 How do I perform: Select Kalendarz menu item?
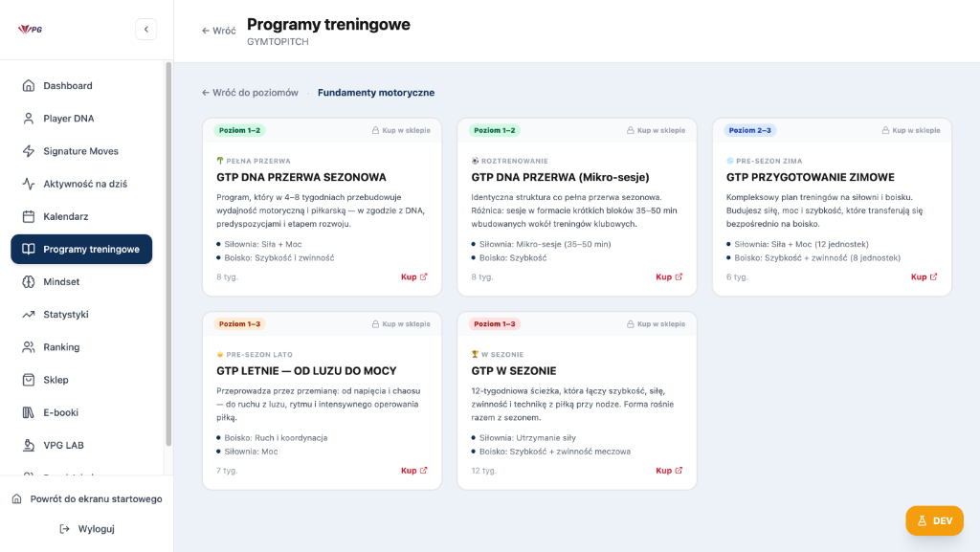tap(81, 216)
